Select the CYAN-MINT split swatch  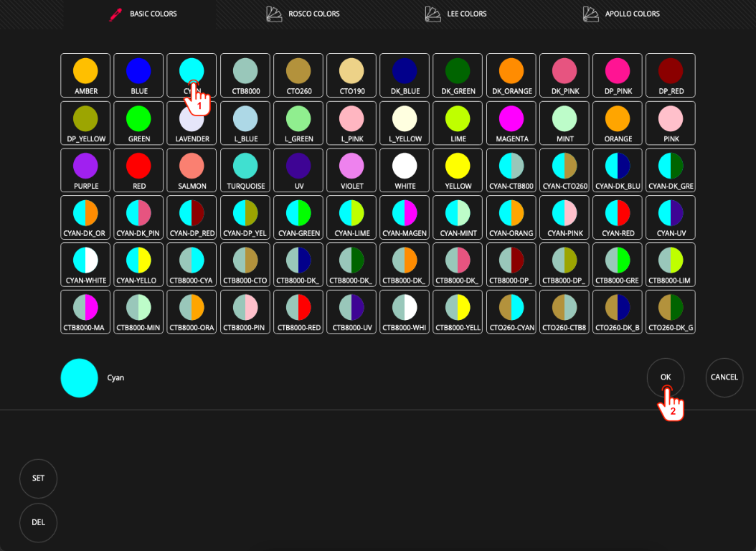(458, 217)
